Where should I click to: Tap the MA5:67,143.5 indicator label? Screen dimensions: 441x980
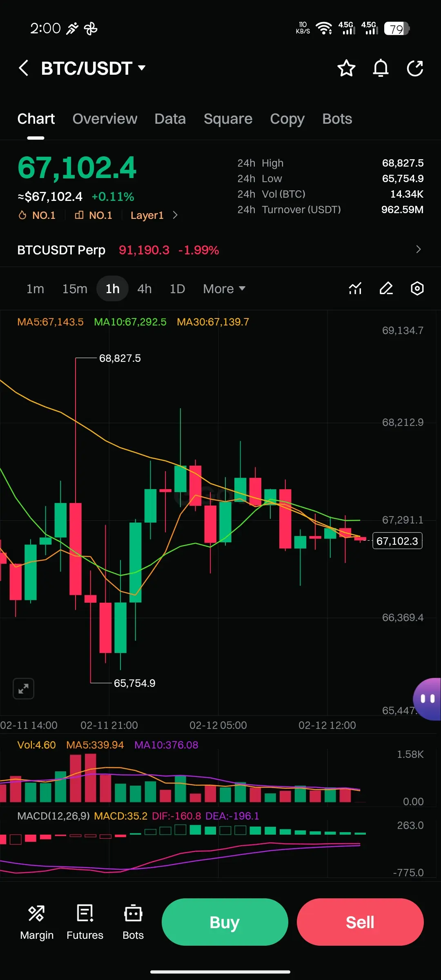tap(50, 322)
